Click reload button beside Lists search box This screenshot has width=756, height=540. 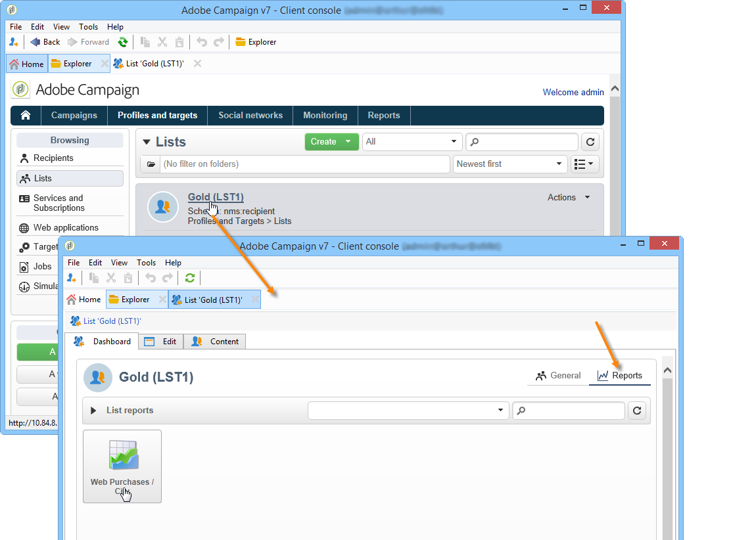[590, 142]
